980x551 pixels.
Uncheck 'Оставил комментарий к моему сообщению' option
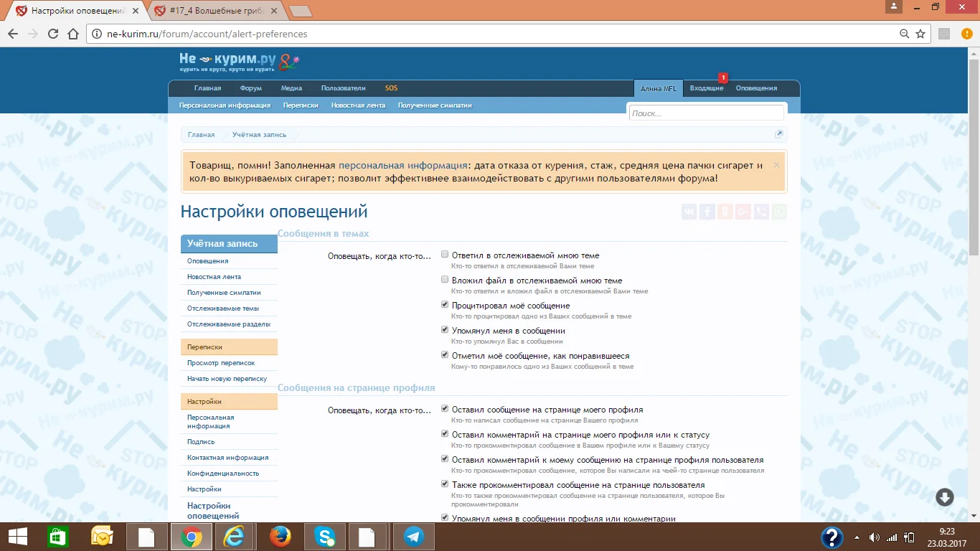(445, 459)
